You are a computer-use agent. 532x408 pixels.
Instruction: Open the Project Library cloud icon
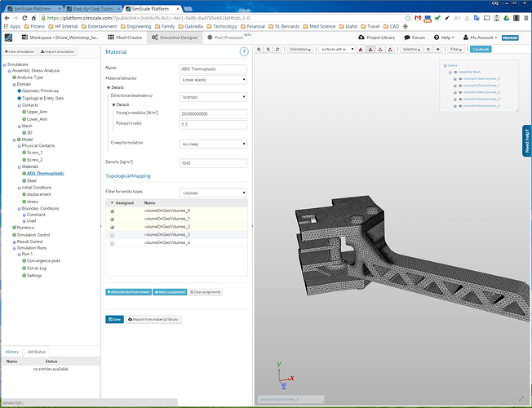[361, 38]
